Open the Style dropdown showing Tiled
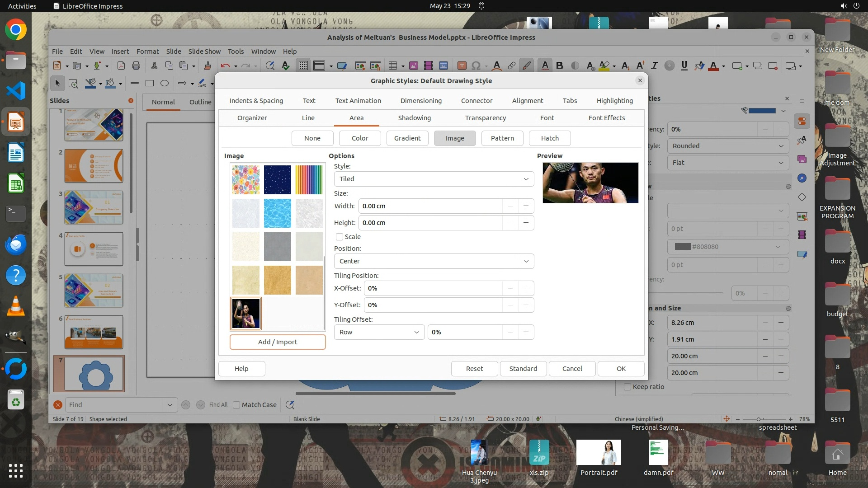The image size is (868, 488). 434,179
